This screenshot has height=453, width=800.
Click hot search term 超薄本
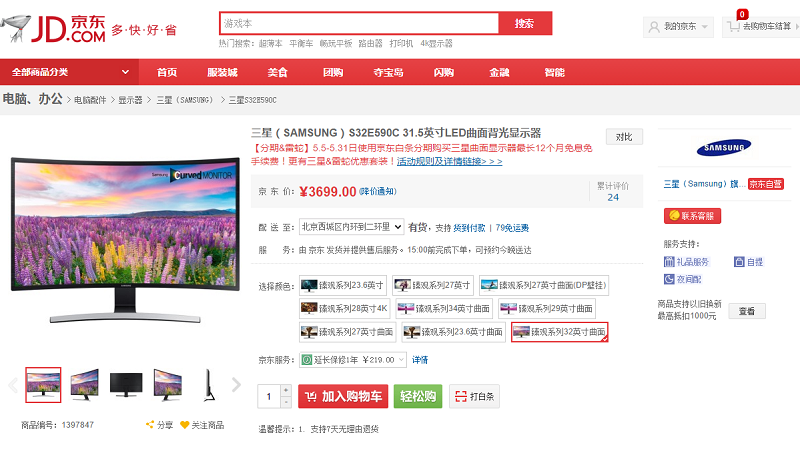pos(270,44)
